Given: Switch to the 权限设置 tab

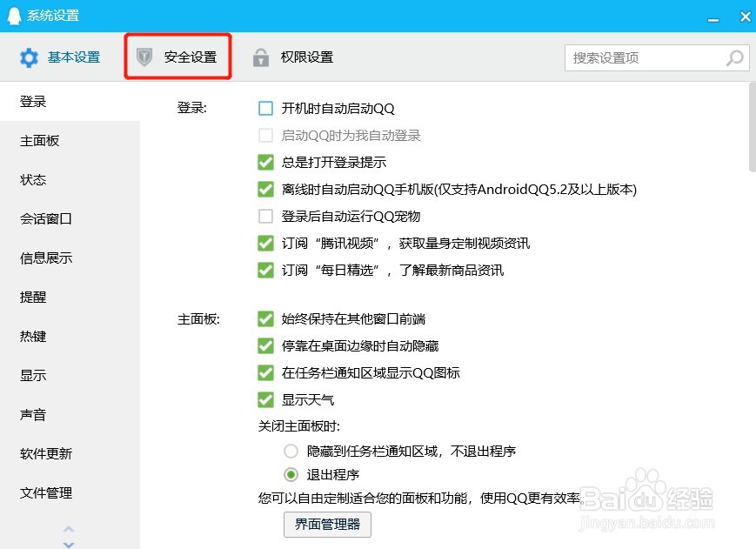Looking at the screenshot, I should coord(293,57).
